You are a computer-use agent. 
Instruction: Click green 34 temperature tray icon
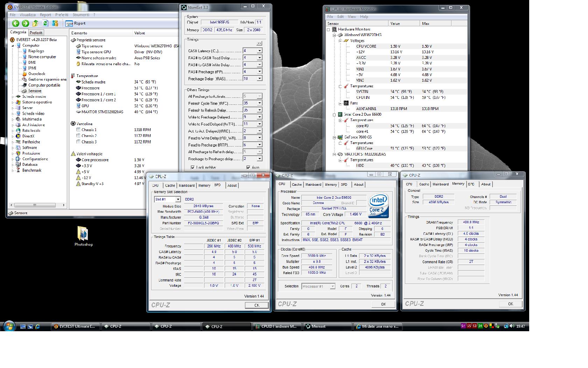click(480, 326)
